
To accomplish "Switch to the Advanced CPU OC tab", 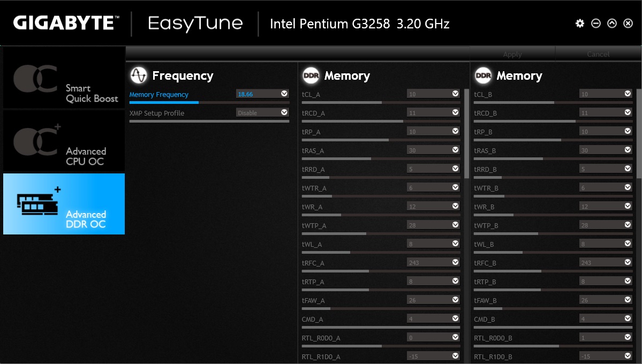I will click(64, 141).
